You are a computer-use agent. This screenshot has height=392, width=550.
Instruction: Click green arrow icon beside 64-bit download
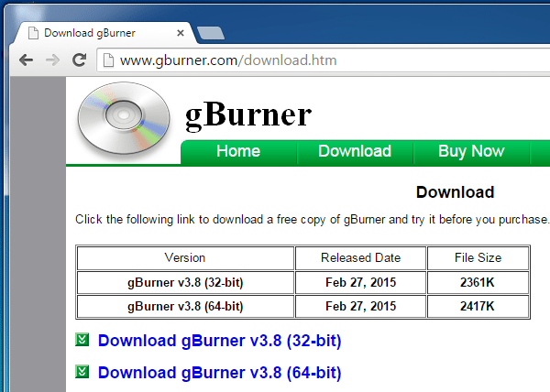click(x=82, y=372)
